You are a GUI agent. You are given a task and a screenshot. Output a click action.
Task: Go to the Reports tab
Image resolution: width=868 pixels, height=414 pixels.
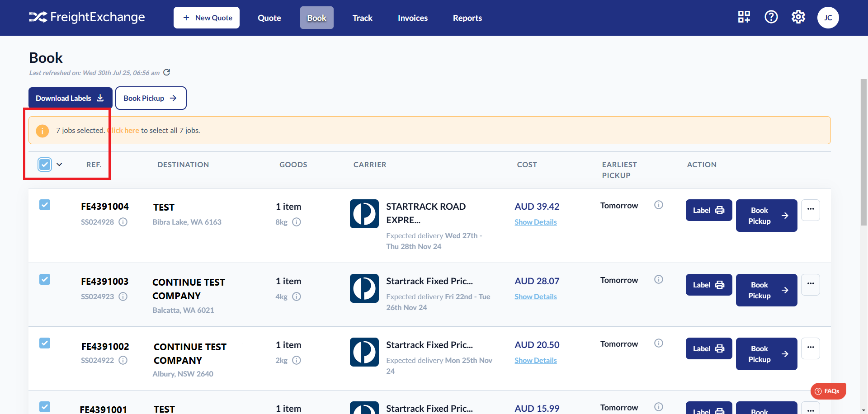(x=467, y=18)
